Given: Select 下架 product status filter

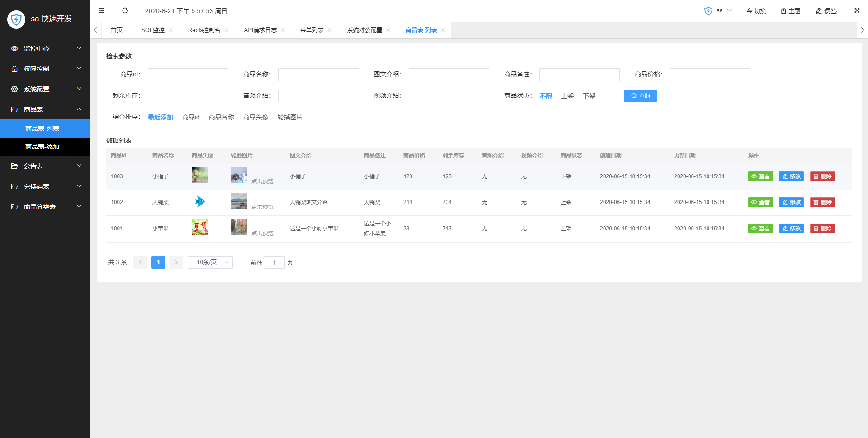Looking at the screenshot, I should coord(589,96).
